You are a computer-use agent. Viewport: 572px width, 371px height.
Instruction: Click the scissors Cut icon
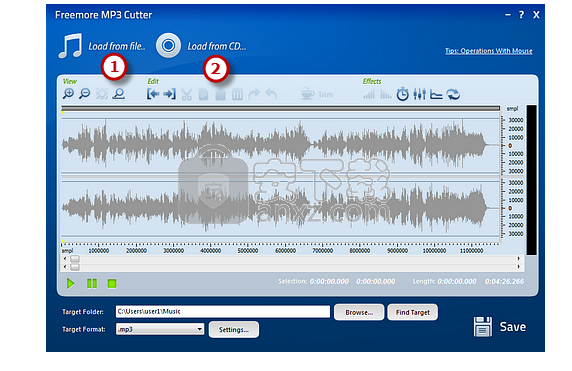coord(186,94)
